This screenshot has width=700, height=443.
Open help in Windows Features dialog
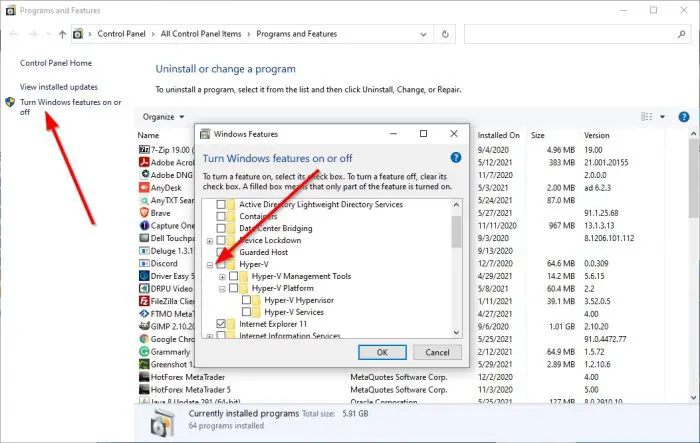[455, 158]
